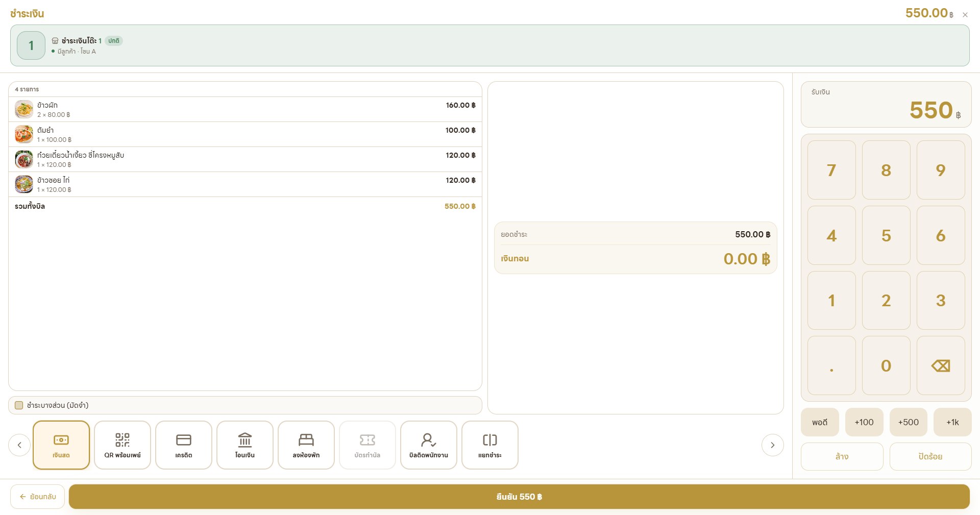Select staff bill (บิลติดพนักงาน) option
This screenshot has height=515, width=980.
point(429,445)
